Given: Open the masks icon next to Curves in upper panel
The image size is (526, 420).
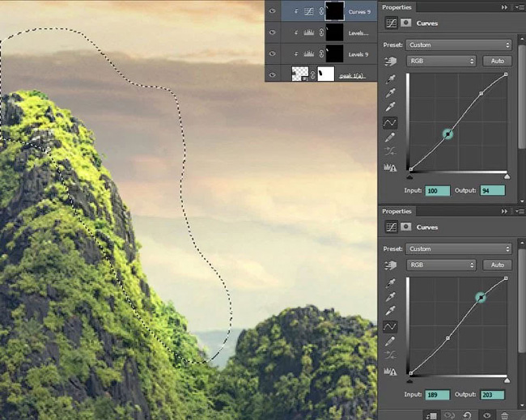Looking at the screenshot, I should pos(406,23).
